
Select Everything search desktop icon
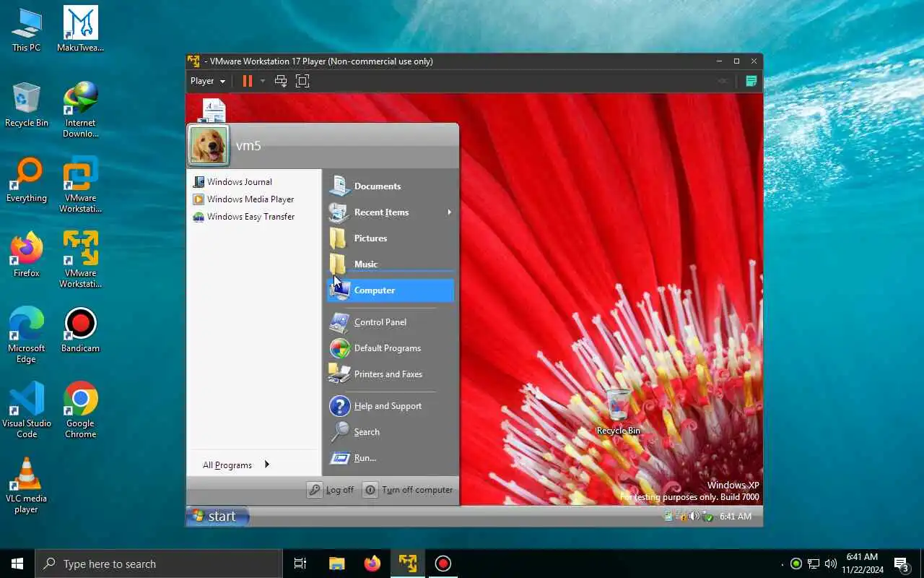(27, 181)
